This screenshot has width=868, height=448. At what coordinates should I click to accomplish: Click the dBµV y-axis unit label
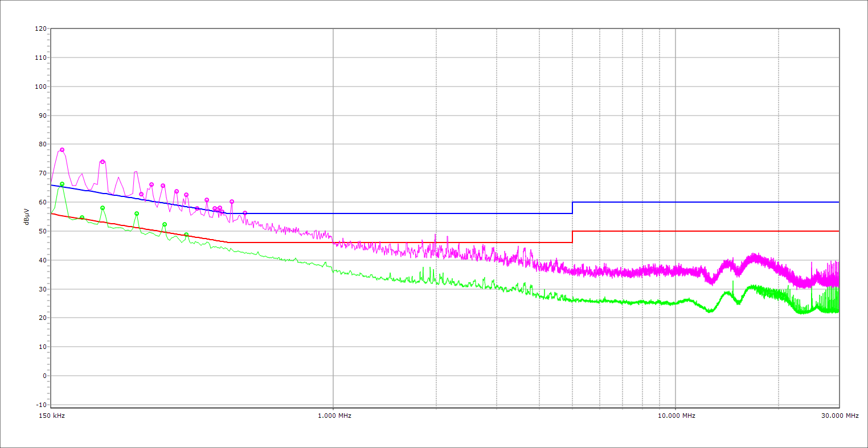pyautogui.click(x=27, y=216)
